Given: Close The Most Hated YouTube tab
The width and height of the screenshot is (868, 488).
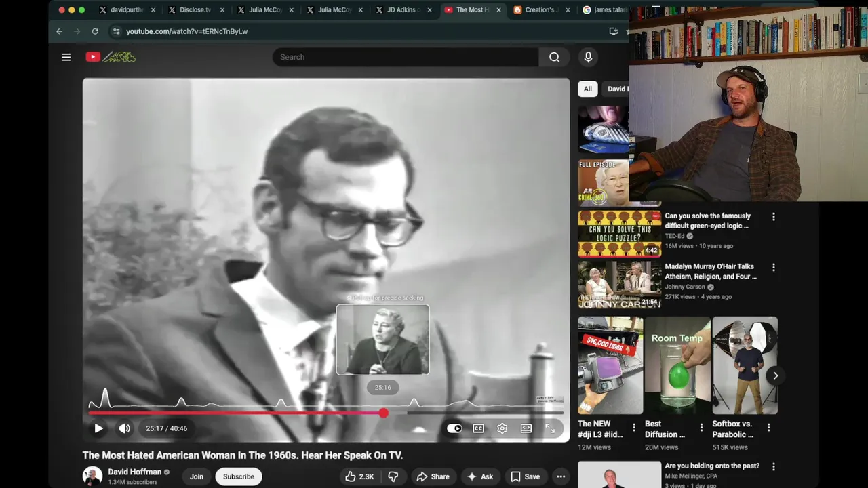Looking at the screenshot, I should [498, 10].
